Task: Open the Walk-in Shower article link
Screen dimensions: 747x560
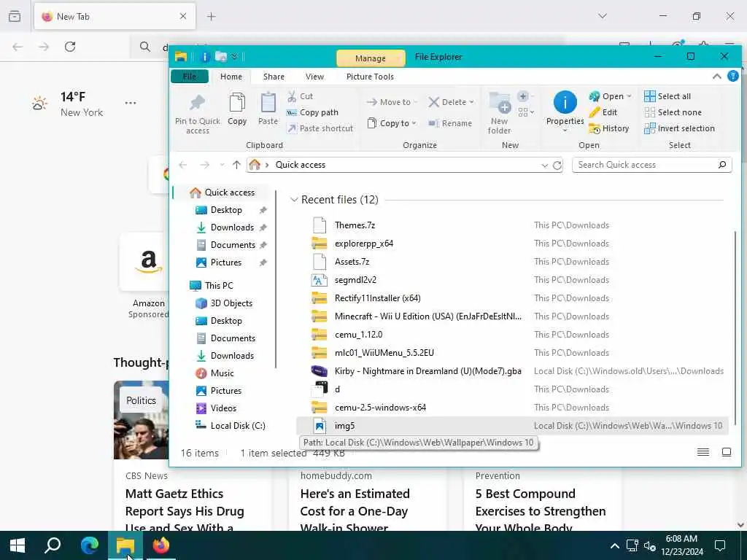Action: (355, 511)
